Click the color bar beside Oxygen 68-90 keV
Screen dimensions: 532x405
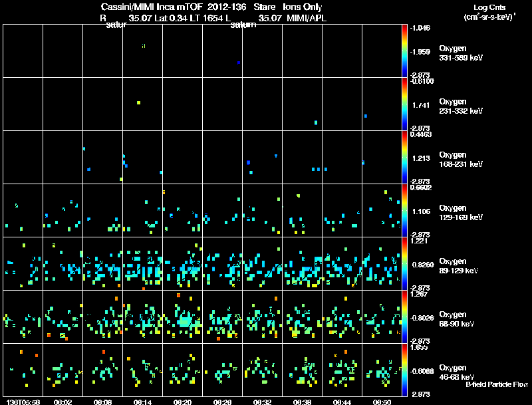click(404, 317)
